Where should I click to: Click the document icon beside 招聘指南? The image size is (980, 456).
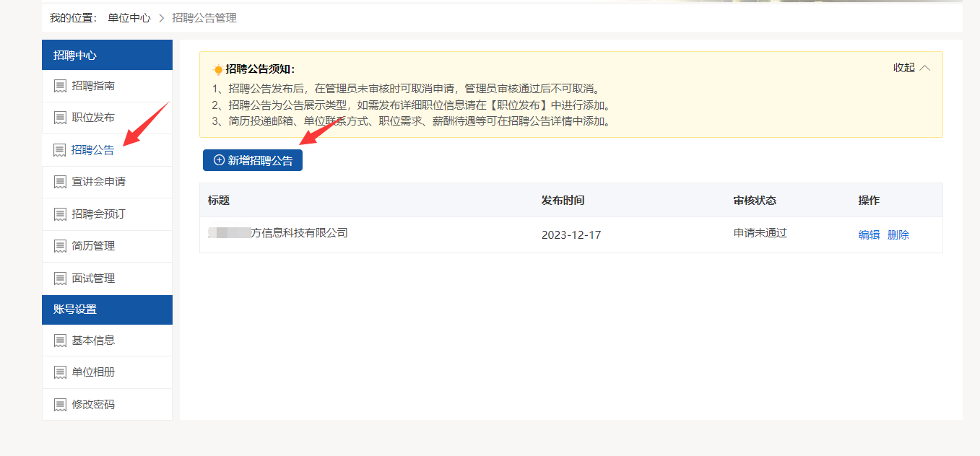point(60,87)
